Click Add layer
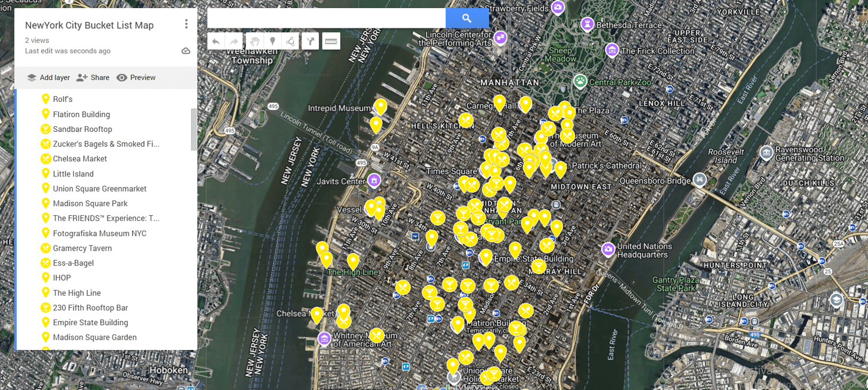The image size is (868, 390). click(48, 78)
